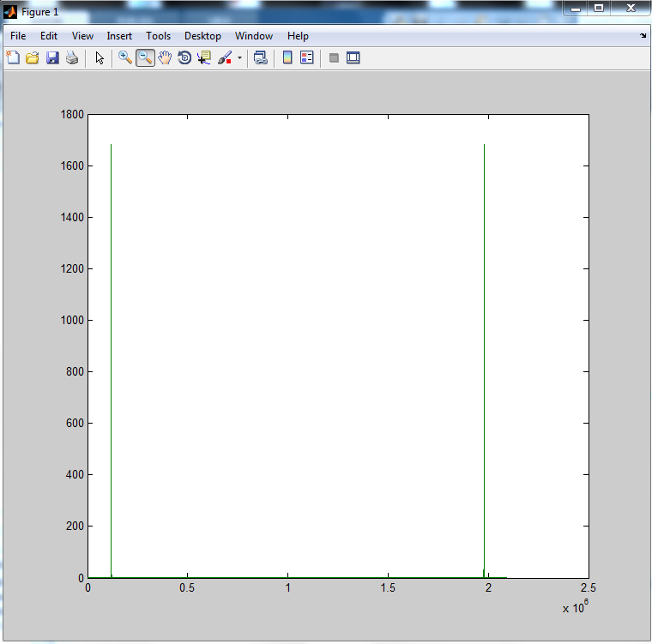
Task: Show plot tools and dock figure
Action: coord(353,58)
